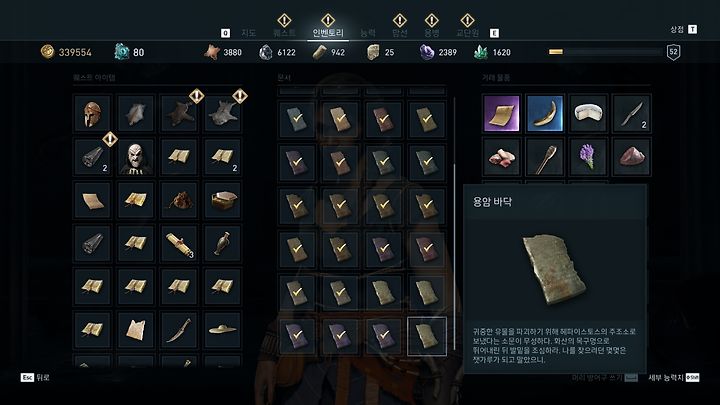Select the curved dagger quest item

[179, 330]
